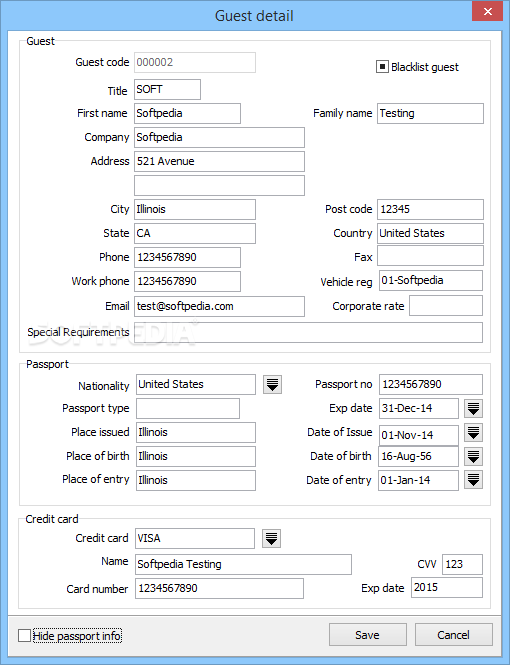Click the empty Passport type field

(x=188, y=408)
